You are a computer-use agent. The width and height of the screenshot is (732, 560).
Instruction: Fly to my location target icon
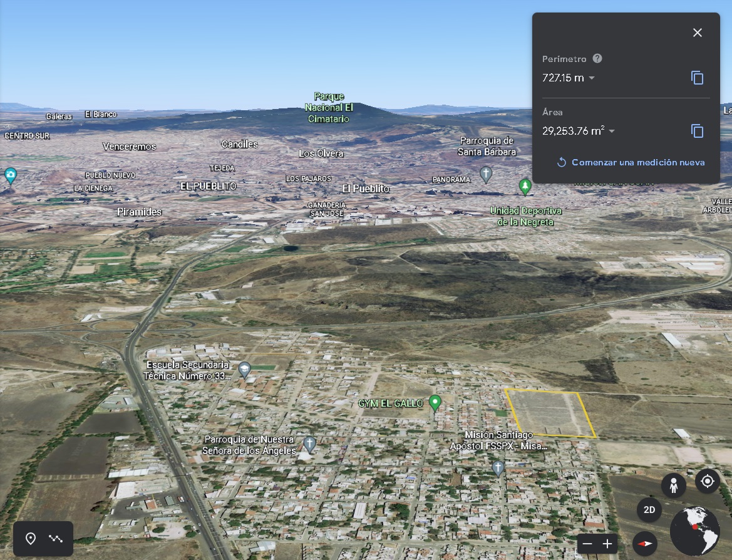707,480
